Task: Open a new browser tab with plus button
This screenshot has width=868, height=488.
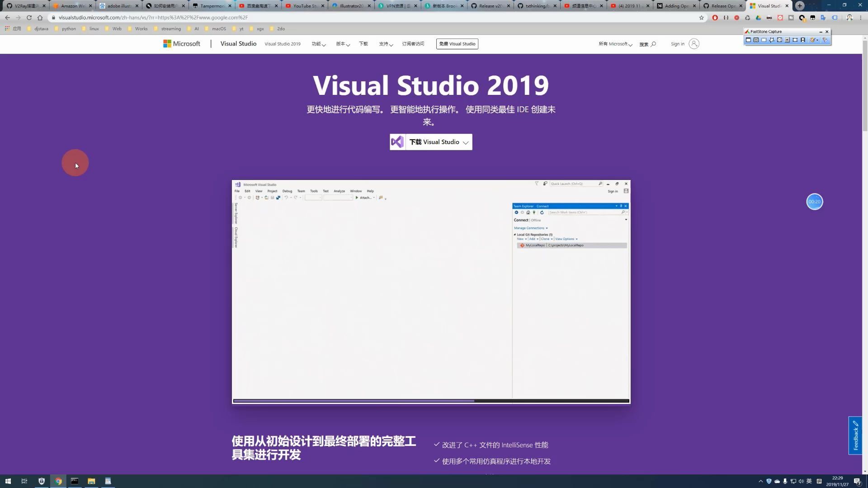Action: pyautogui.click(x=800, y=6)
